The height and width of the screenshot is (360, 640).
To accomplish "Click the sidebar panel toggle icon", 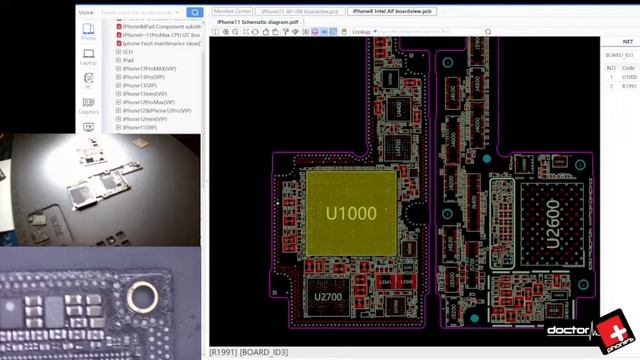I will (216, 31).
